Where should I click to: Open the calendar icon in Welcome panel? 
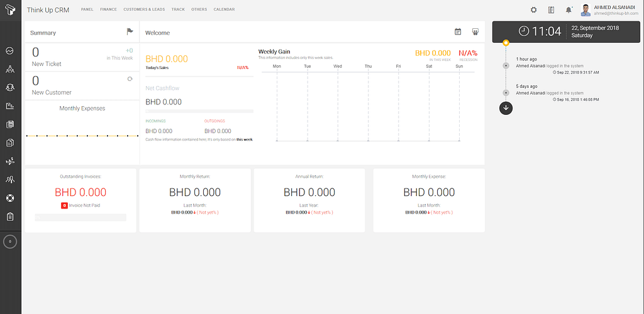[x=458, y=32]
